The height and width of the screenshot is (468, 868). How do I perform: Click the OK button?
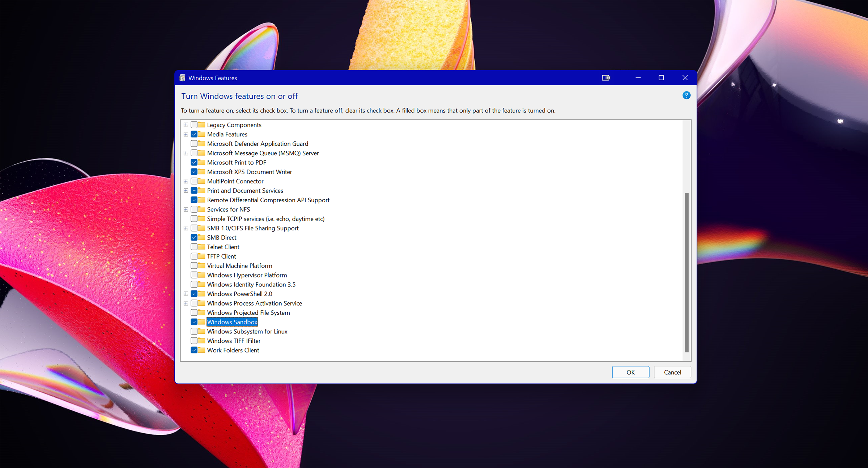[630, 372]
